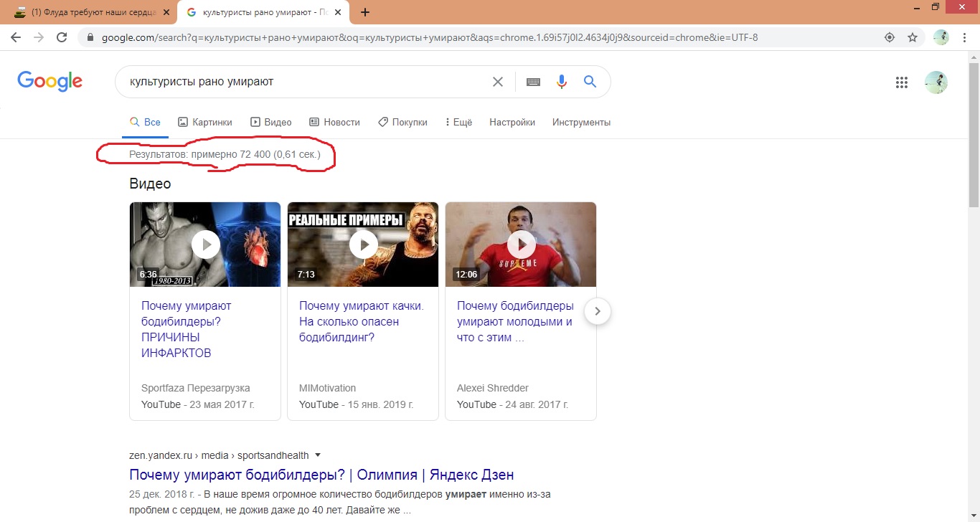Click 'YouTube - 24 авг. 2017 г.' source line
Image resolution: width=980 pixels, height=522 pixels.
tap(512, 404)
